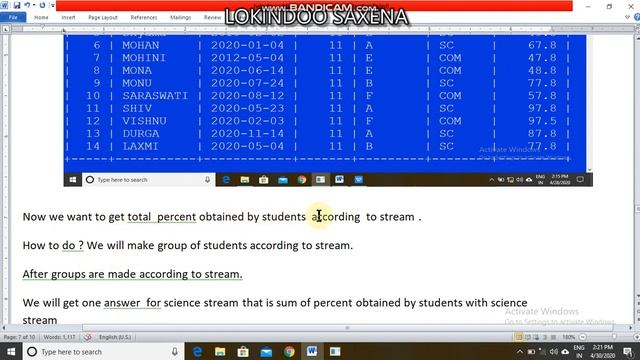The height and width of the screenshot is (360, 640).
Task: Select Draft view icon
Action: pos(553,337)
